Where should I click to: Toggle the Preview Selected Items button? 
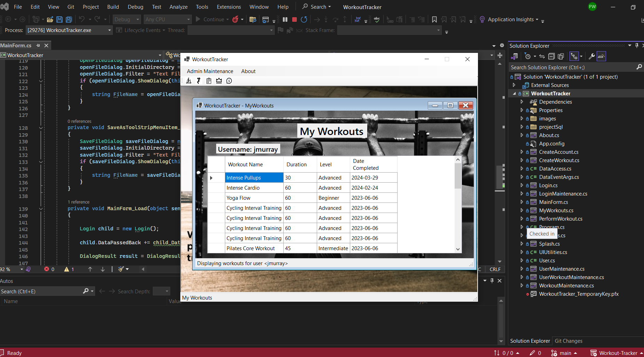[601, 56]
